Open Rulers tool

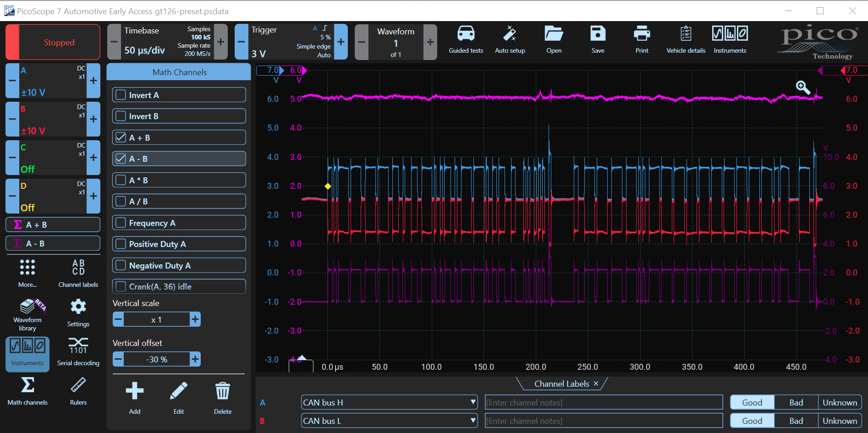[78, 391]
